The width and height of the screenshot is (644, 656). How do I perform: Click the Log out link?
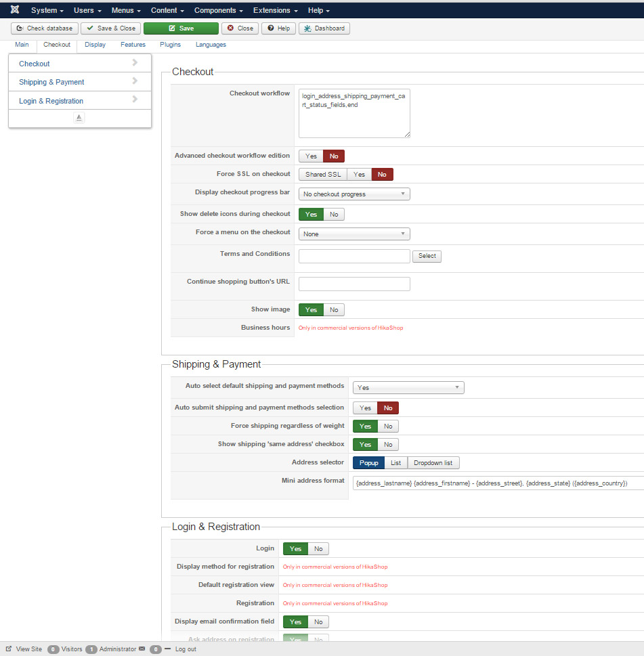click(186, 649)
